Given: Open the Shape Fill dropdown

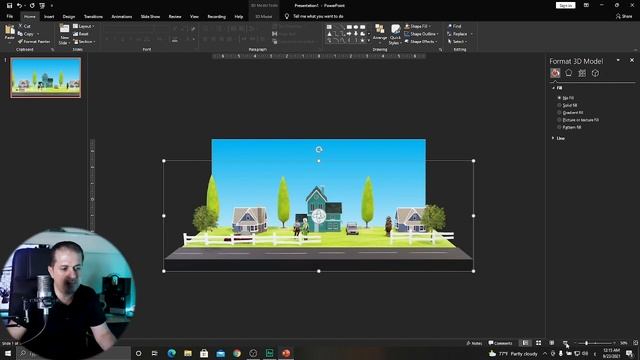Looking at the screenshot, I should point(418,26).
